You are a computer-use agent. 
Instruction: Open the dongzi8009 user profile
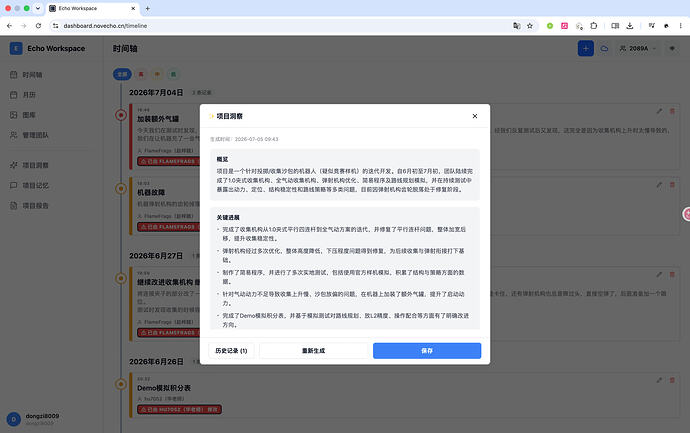click(x=33, y=419)
